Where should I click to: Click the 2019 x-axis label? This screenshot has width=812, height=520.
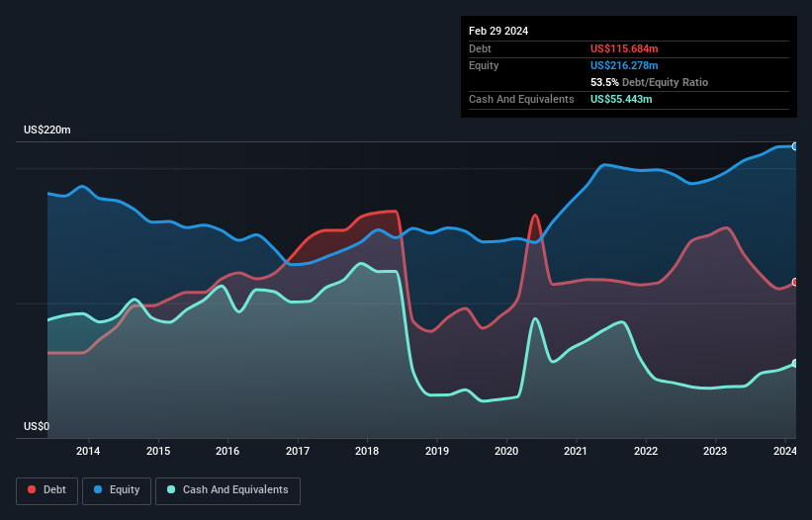436,451
